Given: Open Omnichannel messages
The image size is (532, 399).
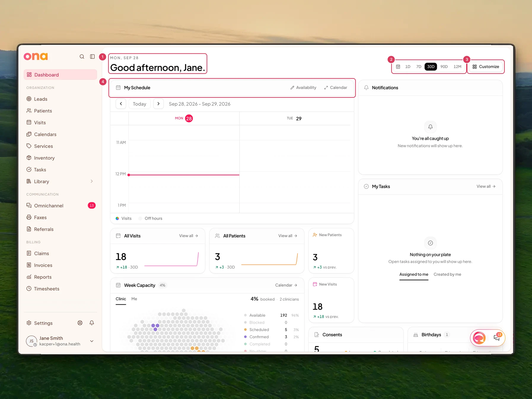Looking at the screenshot, I should (x=60, y=206).
